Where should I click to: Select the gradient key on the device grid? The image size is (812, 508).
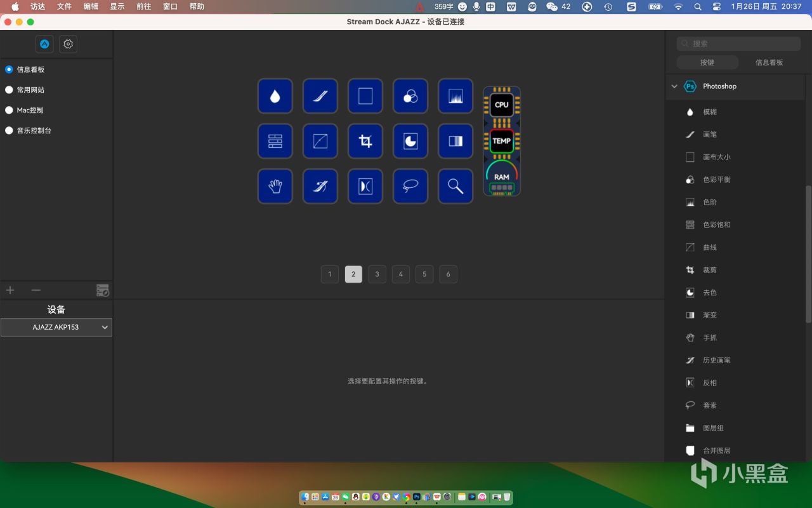[x=455, y=141]
